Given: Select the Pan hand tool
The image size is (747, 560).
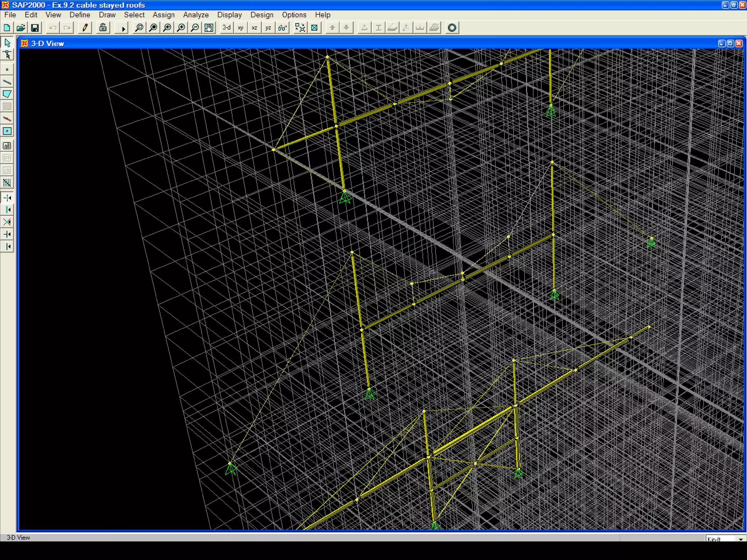Looking at the screenshot, I should (209, 28).
